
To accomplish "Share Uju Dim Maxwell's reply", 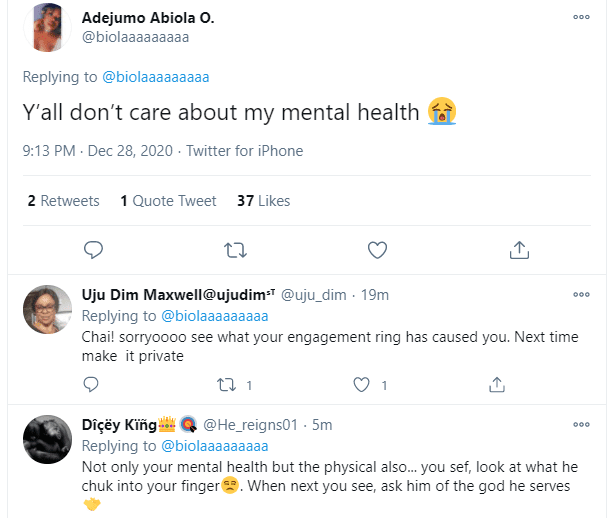I will click(x=497, y=384).
